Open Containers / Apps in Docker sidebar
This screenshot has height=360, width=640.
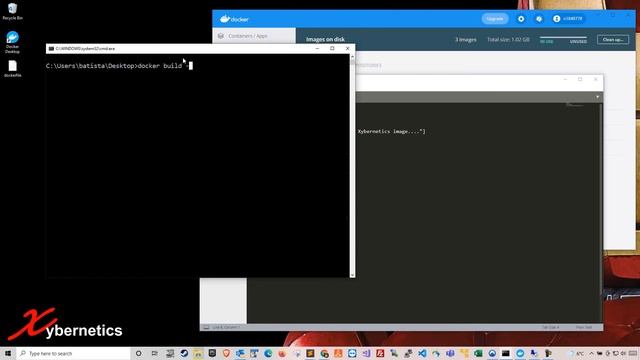[x=248, y=36]
